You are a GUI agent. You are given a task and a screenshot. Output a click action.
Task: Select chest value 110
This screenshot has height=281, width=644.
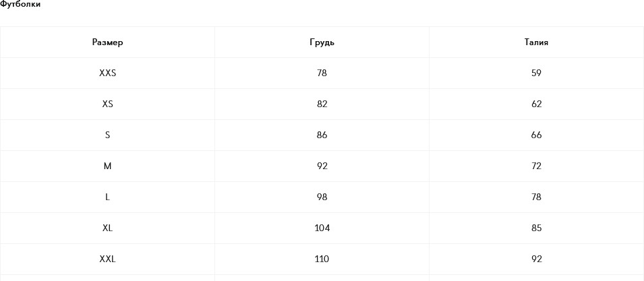click(x=322, y=259)
